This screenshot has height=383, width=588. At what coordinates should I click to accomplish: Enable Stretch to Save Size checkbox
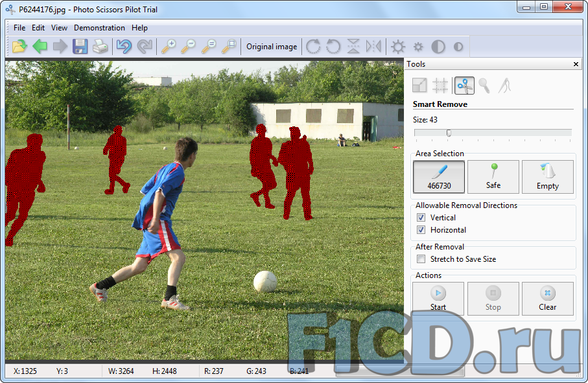[421, 259]
